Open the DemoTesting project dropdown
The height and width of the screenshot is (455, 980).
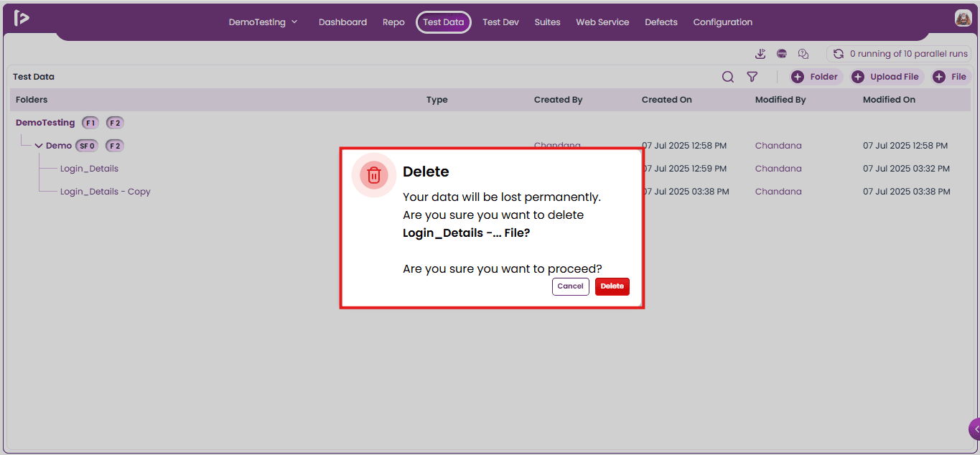tap(263, 22)
